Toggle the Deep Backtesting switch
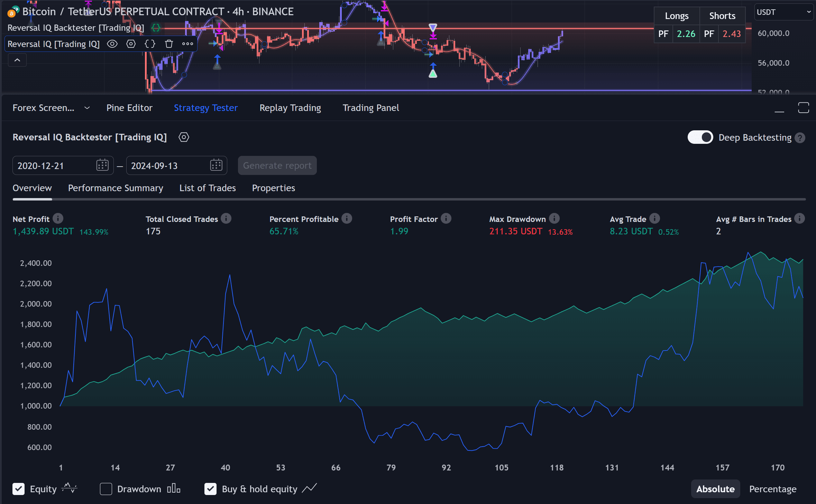Image resolution: width=816 pixels, height=504 pixels. pyautogui.click(x=700, y=137)
